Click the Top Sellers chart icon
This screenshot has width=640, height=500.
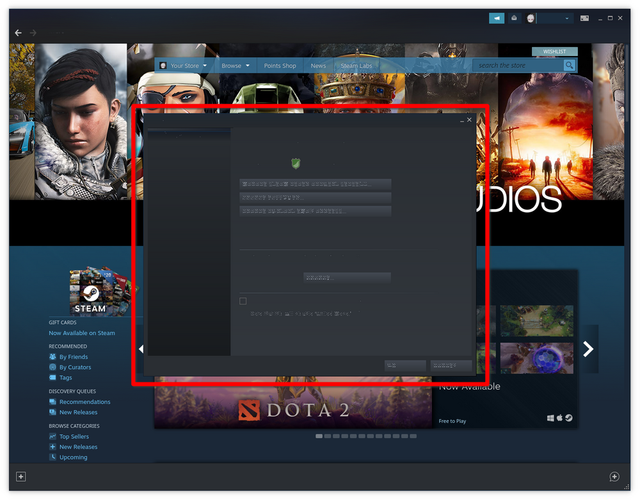(53, 436)
